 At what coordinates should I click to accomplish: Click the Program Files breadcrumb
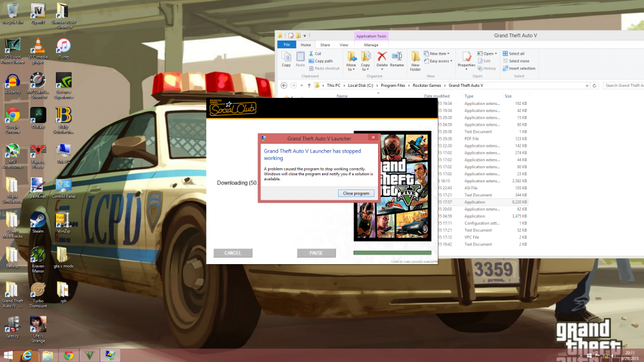[x=393, y=86]
